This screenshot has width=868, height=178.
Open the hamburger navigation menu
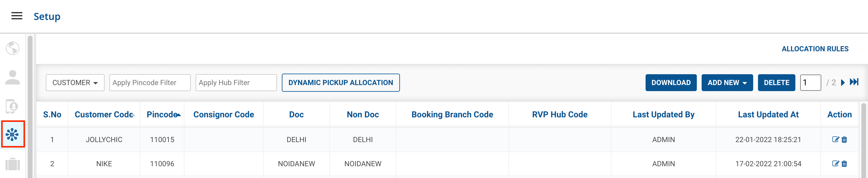tap(17, 16)
